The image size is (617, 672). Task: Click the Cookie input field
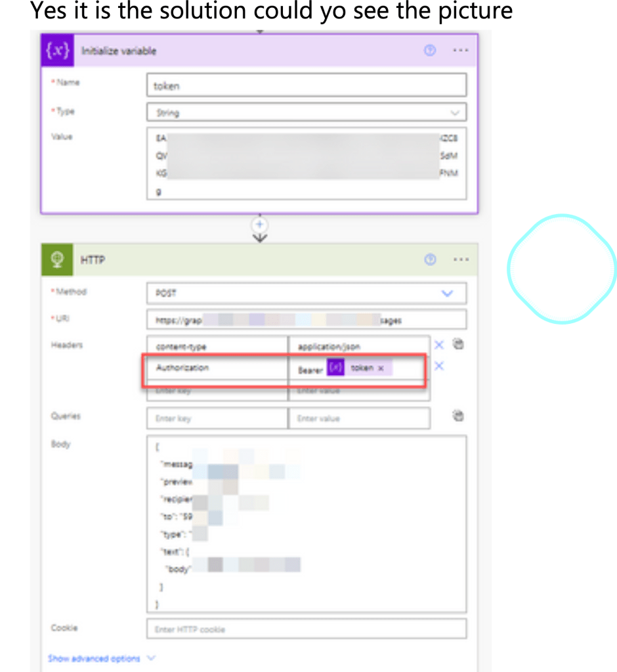pos(307,629)
